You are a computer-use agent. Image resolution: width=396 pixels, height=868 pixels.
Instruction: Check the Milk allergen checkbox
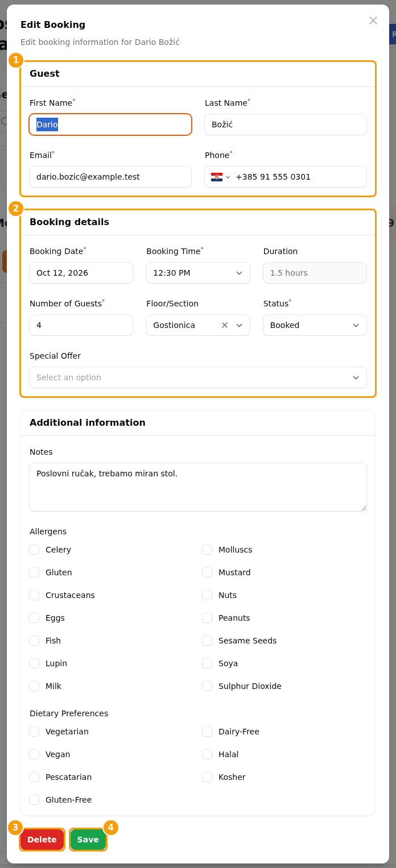pyautogui.click(x=34, y=686)
